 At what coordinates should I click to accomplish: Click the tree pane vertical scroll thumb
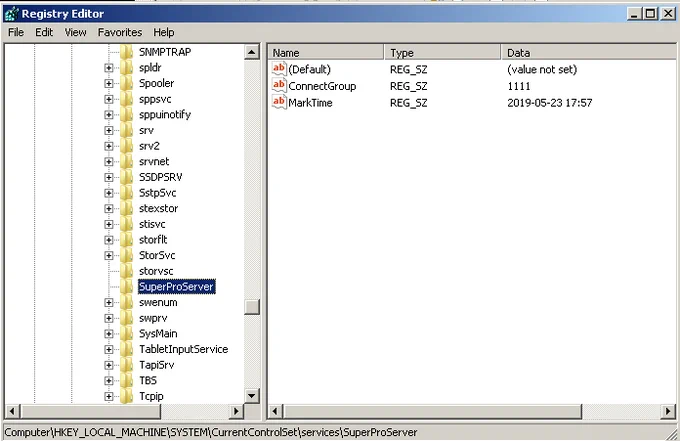click(252, 307)
